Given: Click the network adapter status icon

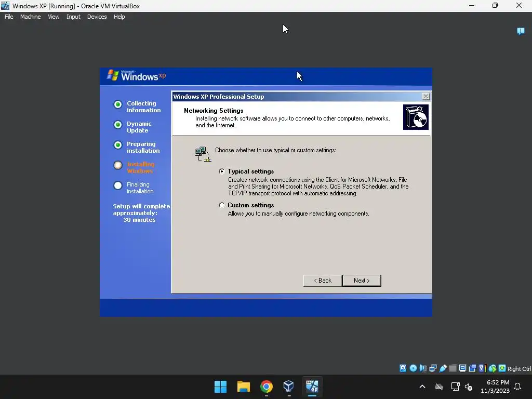Looking at the screenshot, I should pyautogui.click(x=433, y=368).
